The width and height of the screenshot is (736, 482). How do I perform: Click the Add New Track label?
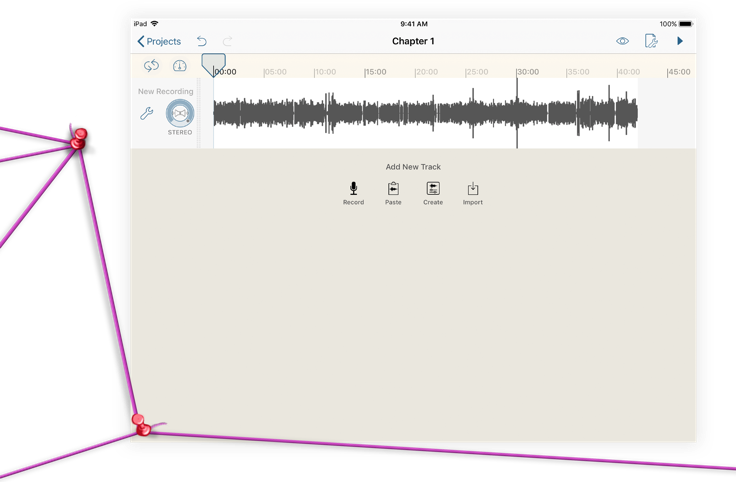[413, 167]
